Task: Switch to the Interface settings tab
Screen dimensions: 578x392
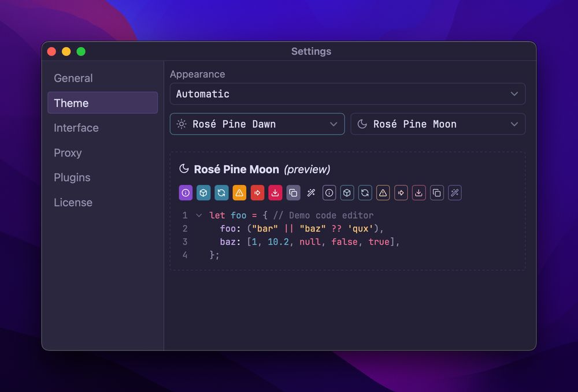Action: click(x=102, y=128)
